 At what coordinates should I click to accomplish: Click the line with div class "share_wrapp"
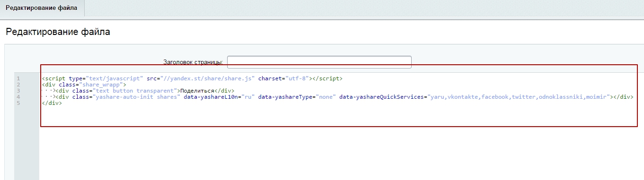(84, 85)
